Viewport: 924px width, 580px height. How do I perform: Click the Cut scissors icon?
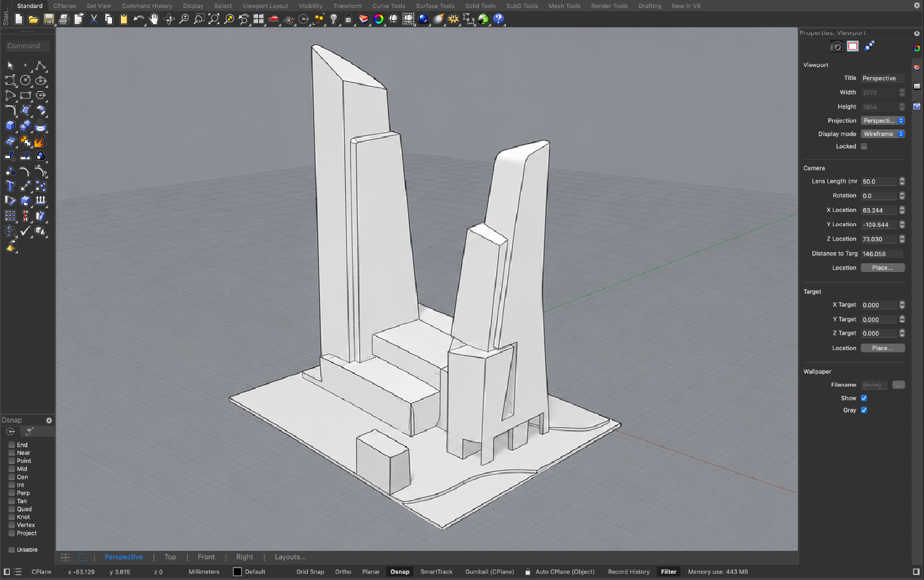[94, 19]
